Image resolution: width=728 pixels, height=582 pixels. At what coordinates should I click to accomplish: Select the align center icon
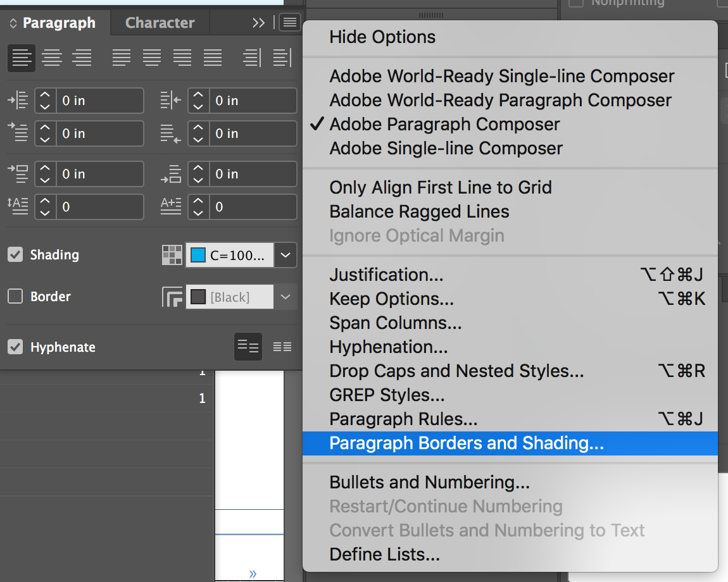tap(52, 58)
